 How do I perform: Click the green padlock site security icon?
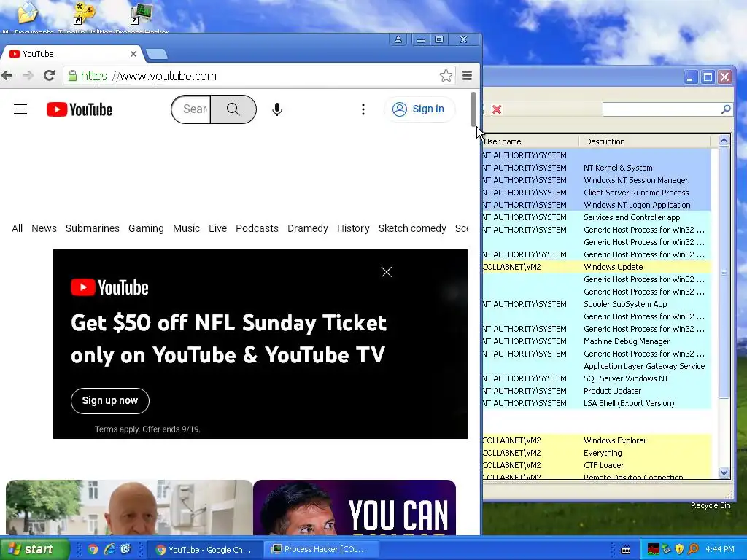click(x=72, y=76)
